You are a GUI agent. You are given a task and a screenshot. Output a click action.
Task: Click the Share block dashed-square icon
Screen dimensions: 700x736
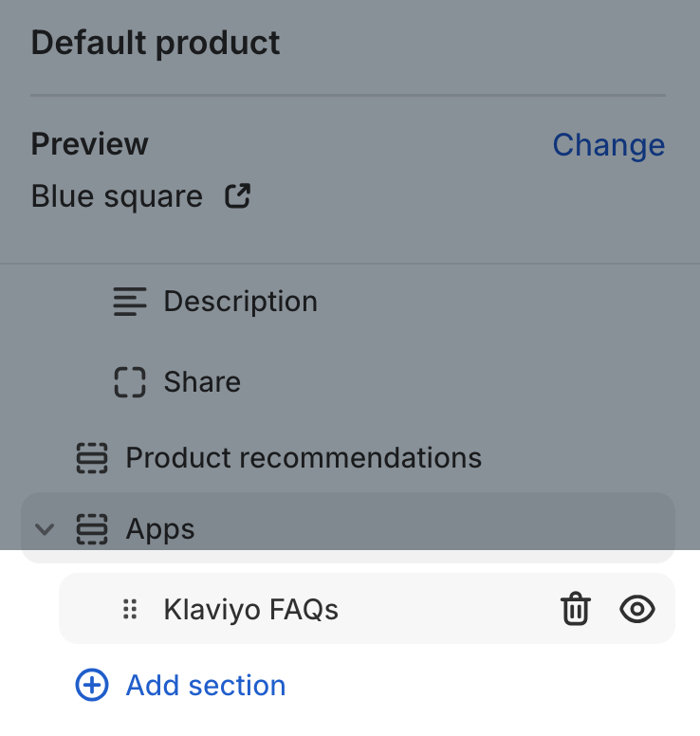point(130,381)
